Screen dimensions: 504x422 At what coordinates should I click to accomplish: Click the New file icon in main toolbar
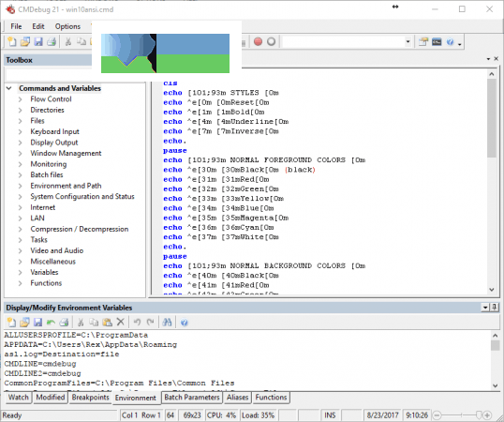pyautogui.click(x=12, y=42)
